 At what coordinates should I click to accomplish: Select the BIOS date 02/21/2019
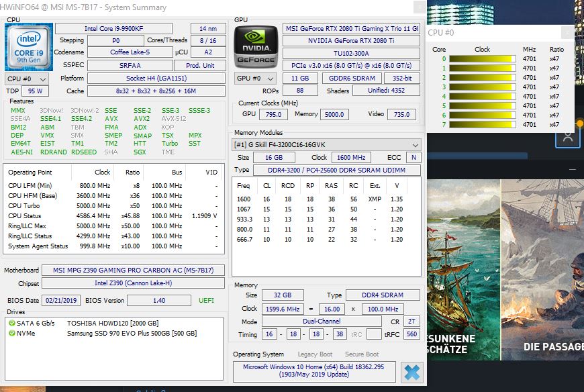[61, 301]
